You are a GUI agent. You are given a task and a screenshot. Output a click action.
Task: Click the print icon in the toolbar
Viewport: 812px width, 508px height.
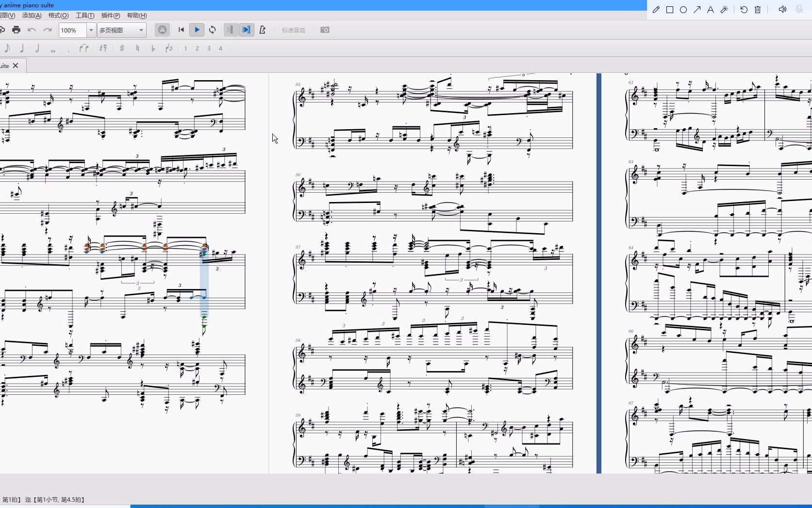[x=16, y=30]
